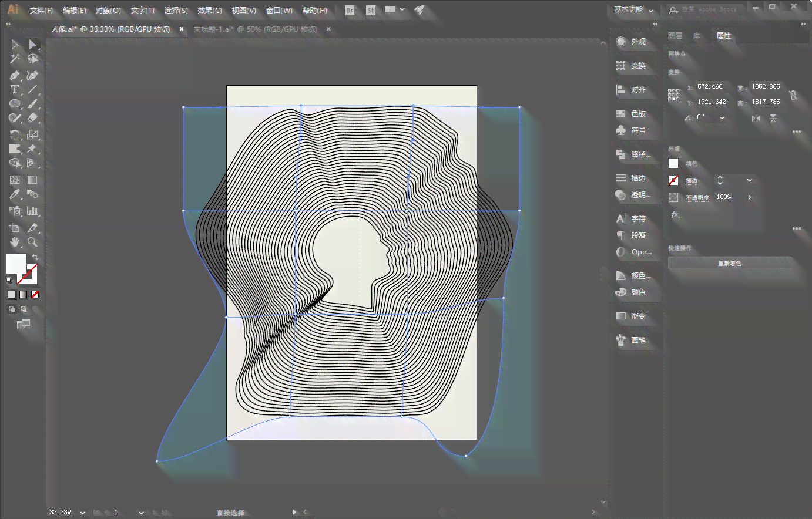Reset to default fill and stroke
The height and width of the screenshot is (519, 812).
click(9, 281)
